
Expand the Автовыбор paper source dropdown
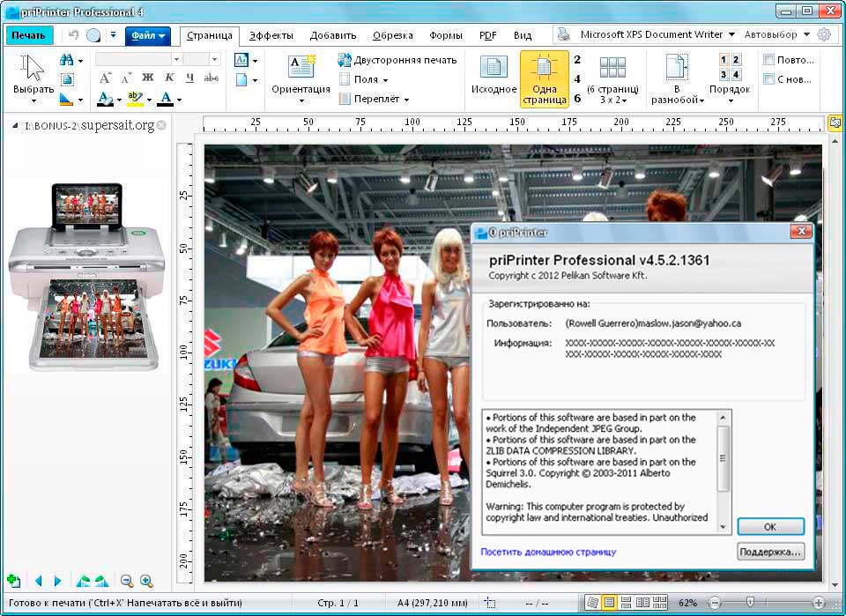point(806,34)
